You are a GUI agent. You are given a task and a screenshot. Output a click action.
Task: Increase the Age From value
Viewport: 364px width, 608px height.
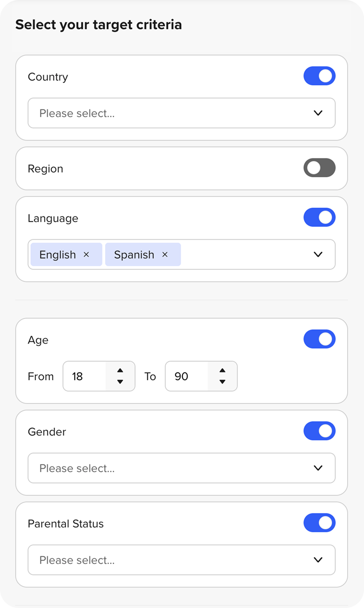[120, 370]
